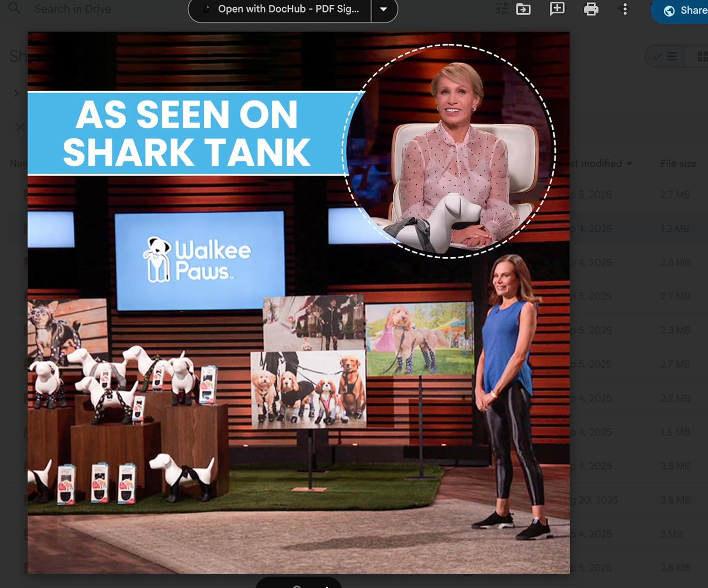
Task: Click the search magnifier icon
Action: 15,8
